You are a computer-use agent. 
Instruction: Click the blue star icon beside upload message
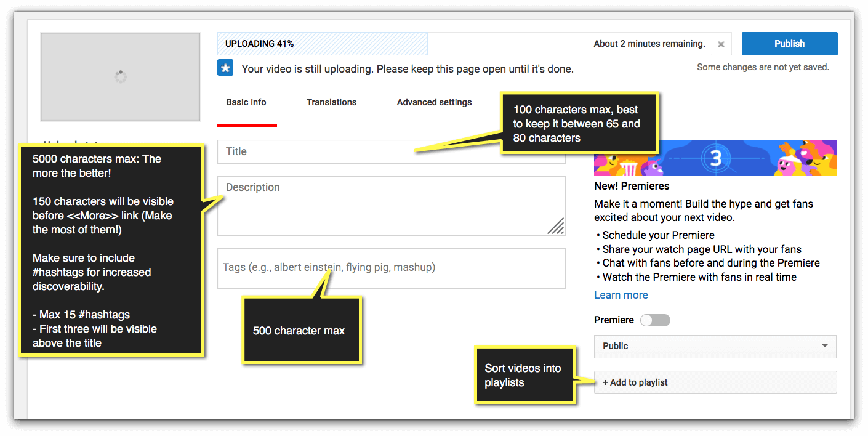point(225,68)
